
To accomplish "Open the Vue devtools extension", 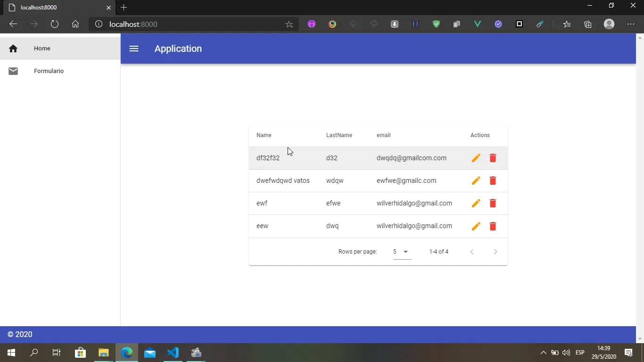I will coord(478,24).
